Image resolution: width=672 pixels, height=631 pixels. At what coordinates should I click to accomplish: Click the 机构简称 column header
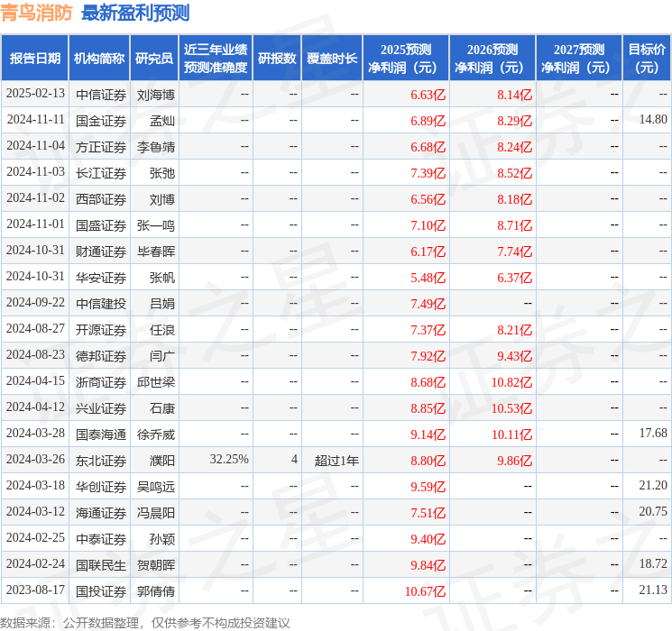click(99, 59)
